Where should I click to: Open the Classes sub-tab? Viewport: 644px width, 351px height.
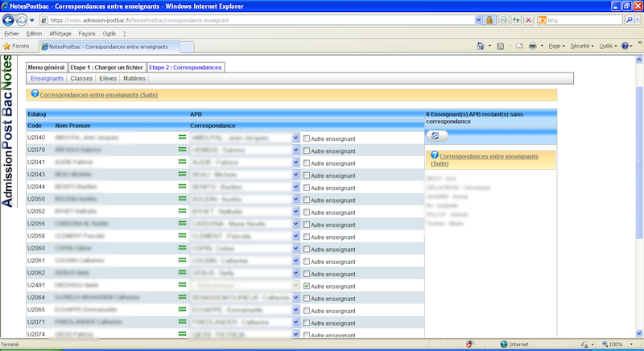81,79
